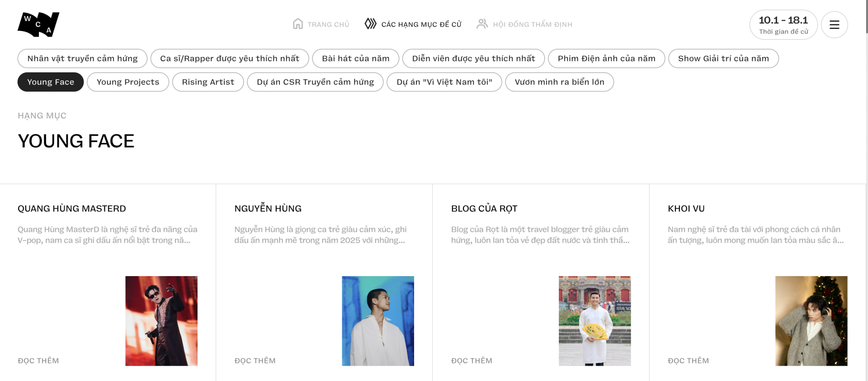Open the Vươn mình ra biển lớn category
This screenshot has height=381, width=868.
click(x=559, y=82)
